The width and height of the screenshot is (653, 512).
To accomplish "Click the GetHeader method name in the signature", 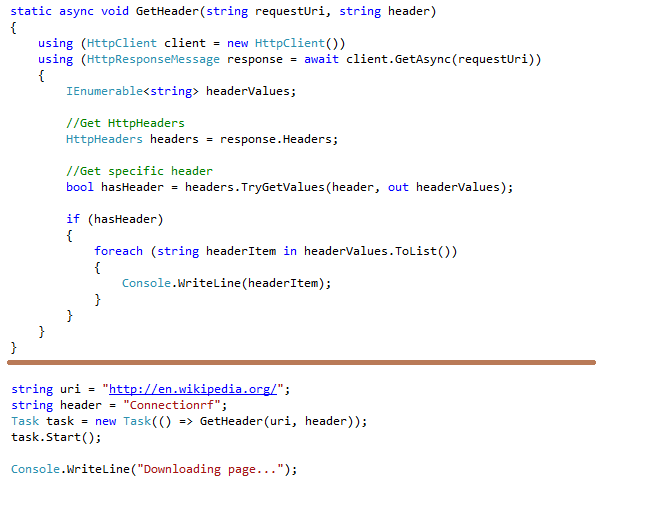I will click(167, 11).
